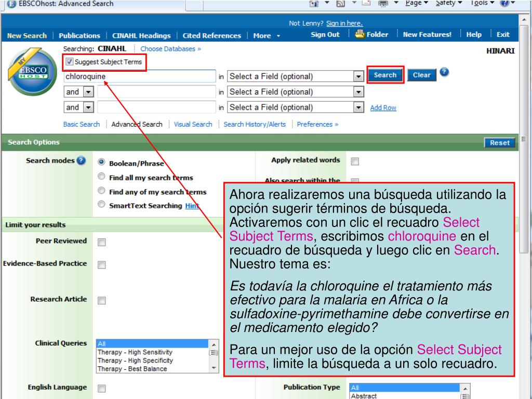Open Cited References
The height and width of the screenshot is (399, 532).
212,36
